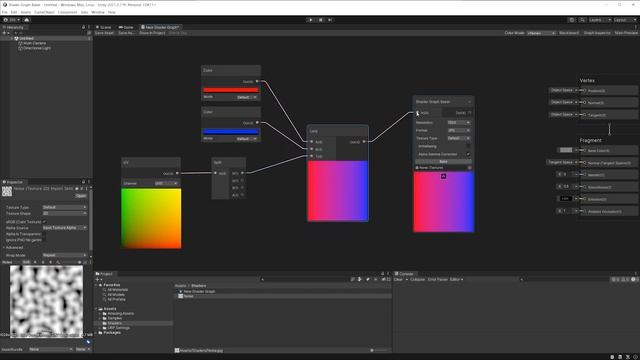Click the Step frame button
This screenshot has height=360, width=640.
(x=330, y=20)
